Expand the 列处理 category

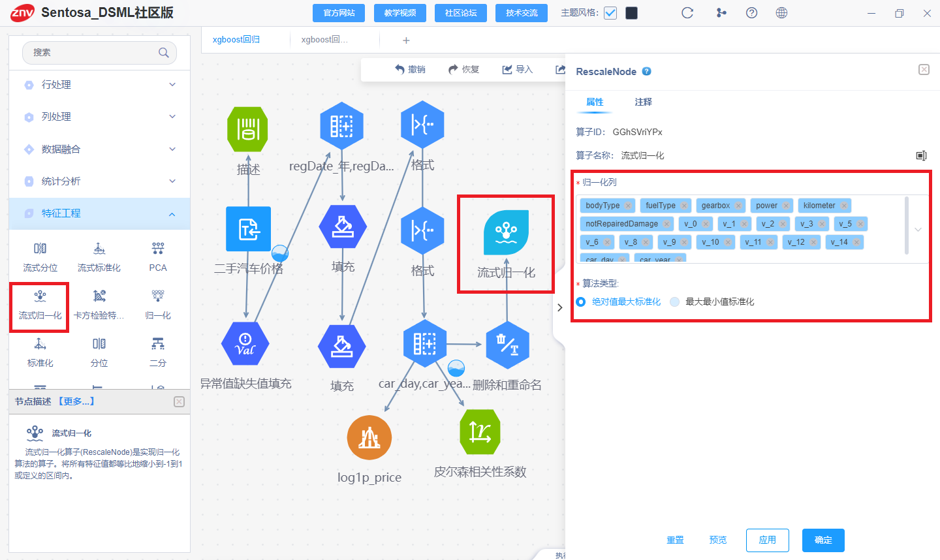pos(99,117)
